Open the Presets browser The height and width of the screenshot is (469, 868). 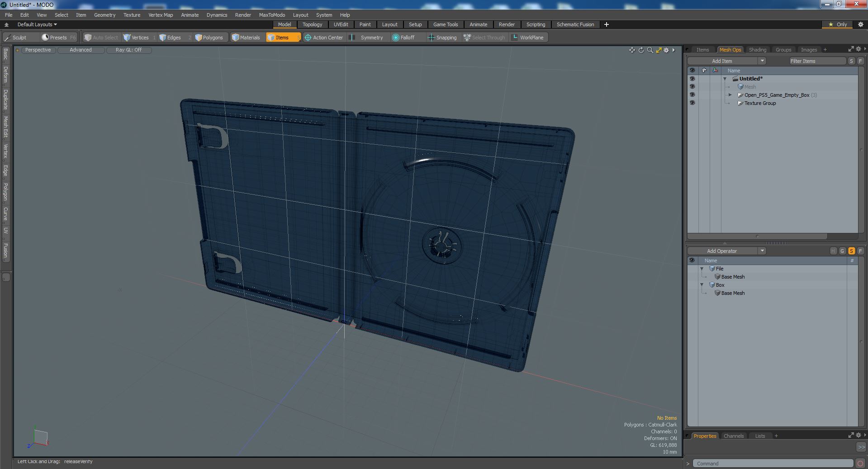58,38
